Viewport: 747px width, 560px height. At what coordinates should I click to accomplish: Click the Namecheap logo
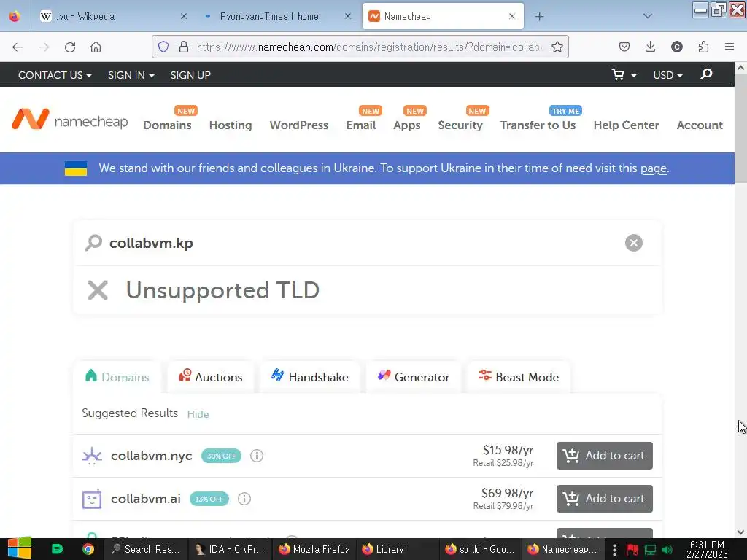point(69,119)
